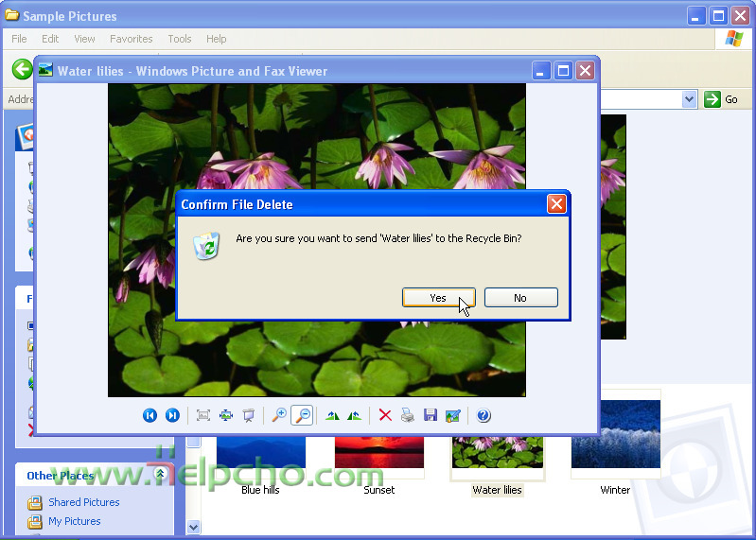Cancel deletion with the No button
This screenshot has height=540, width=756.
[x=520, y=298]
